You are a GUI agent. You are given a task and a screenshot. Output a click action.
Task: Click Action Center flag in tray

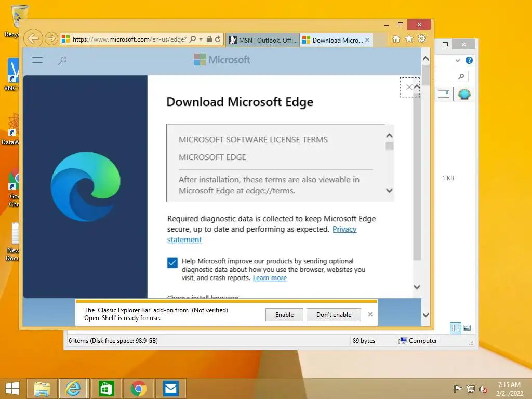(458, 389)
